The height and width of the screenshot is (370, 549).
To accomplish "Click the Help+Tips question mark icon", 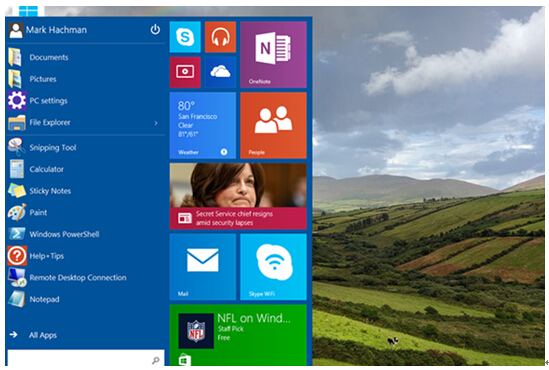I will click(x=17, y=256).
